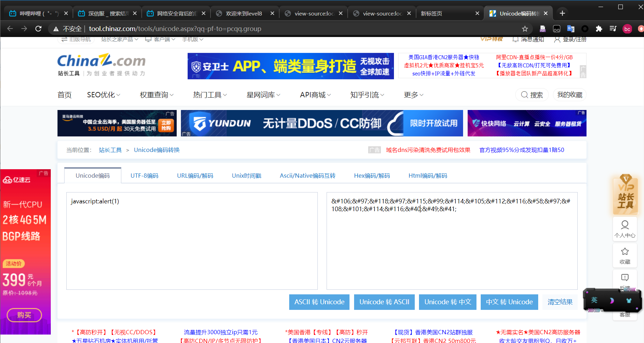Open the translate extension icon
Viewport: 644px width, 343px height.
click(x=571, y=29)
